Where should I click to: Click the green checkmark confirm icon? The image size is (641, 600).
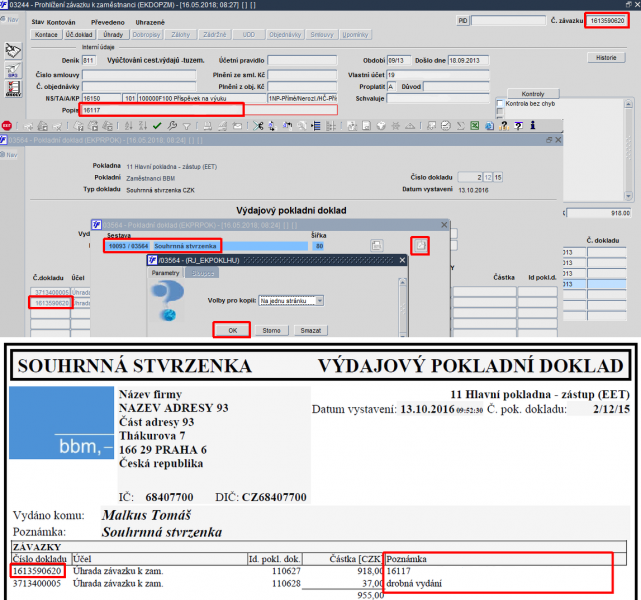(157, 126)
